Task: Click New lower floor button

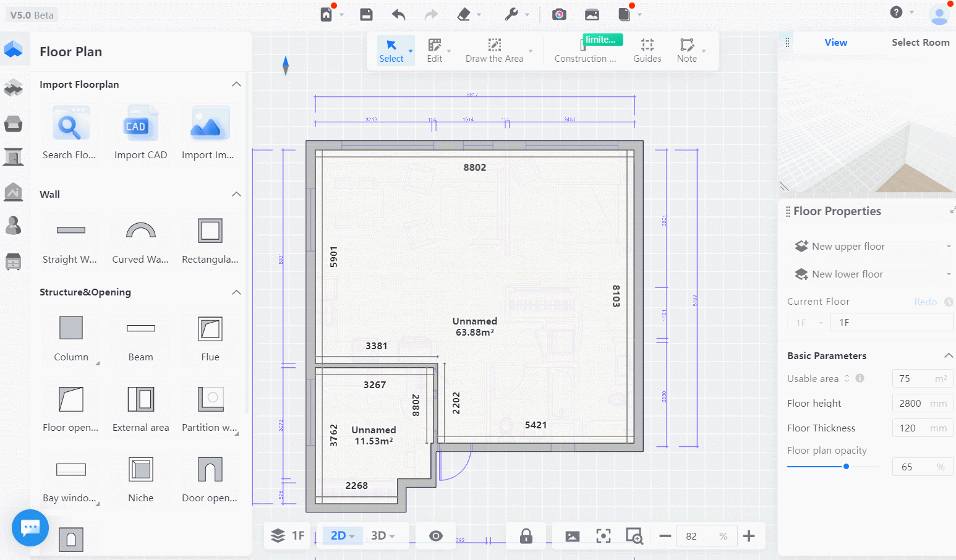Action: point(847,274)
